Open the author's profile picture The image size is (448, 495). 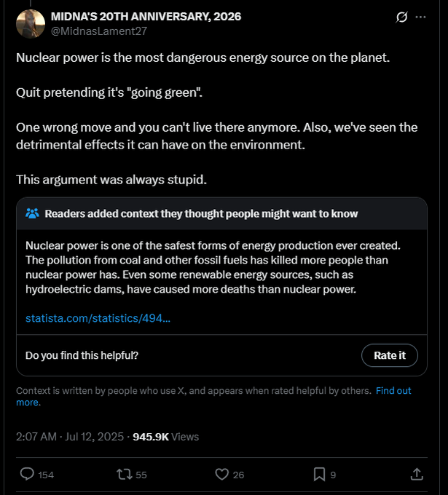pyautogui.click(x=30, y=23)
